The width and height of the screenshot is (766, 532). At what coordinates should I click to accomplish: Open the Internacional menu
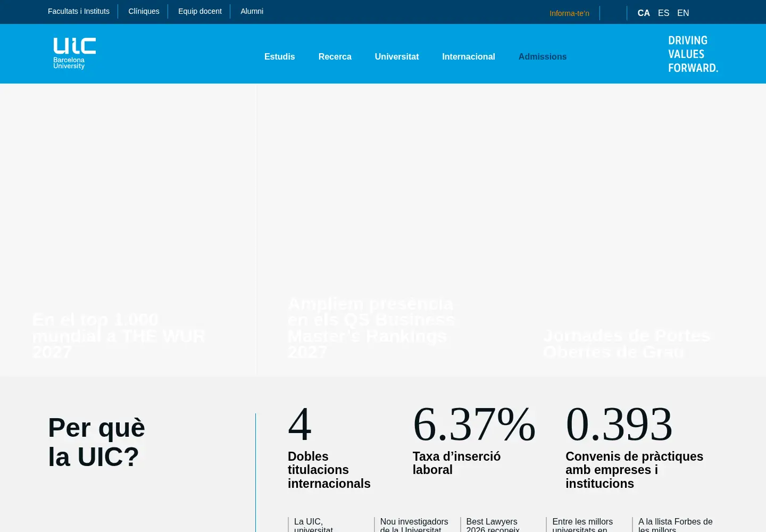point(468,56)
